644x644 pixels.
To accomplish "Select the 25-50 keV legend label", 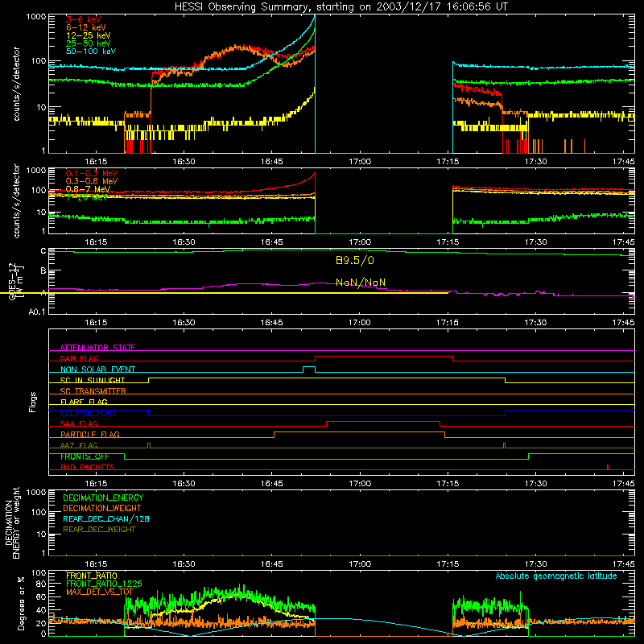I will 89,43.
